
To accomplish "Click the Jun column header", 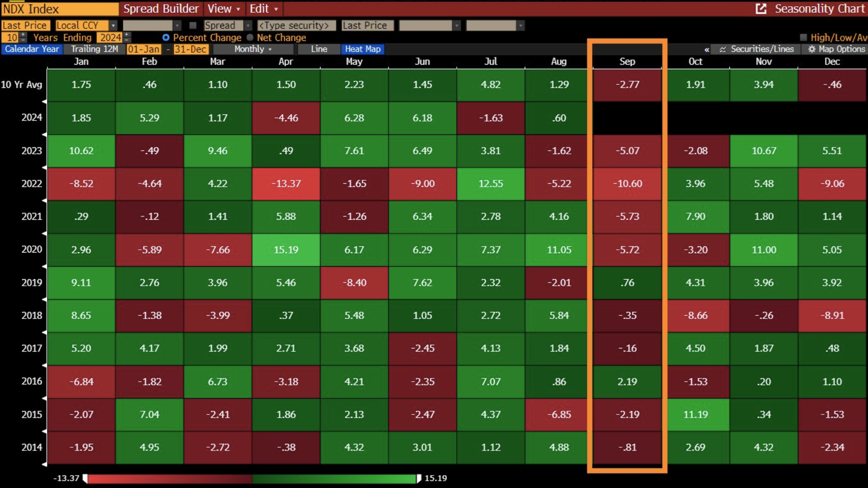I will click(x=422, y=62).
